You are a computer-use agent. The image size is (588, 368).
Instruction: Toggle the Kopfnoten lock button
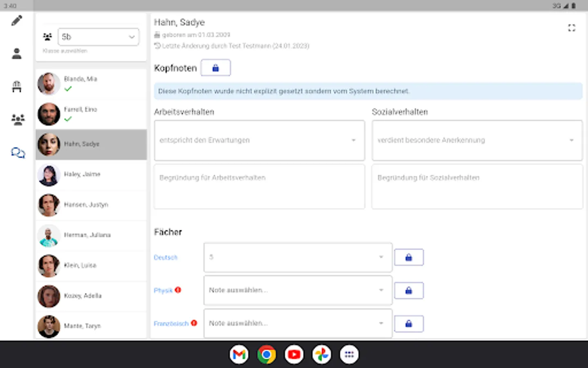click(x=216, y=68)
